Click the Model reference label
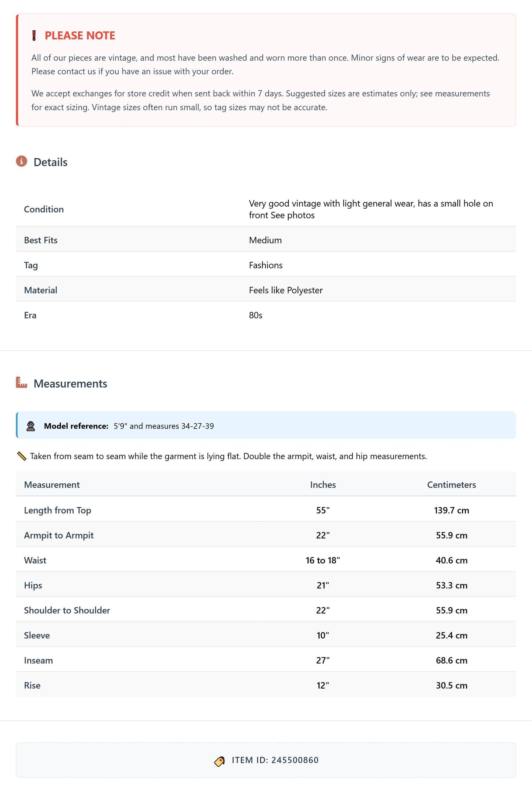Viewport: 532px width, 791px height. coord(76,426)
